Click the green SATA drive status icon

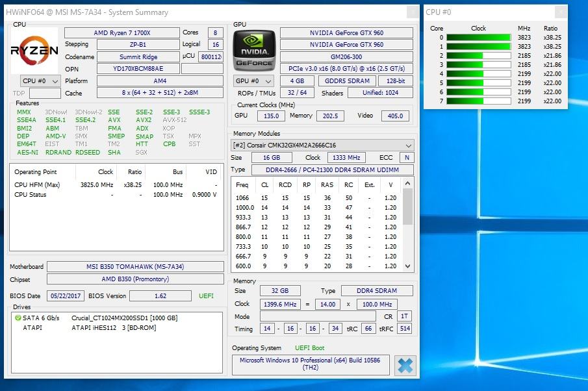(x=18, y=318)
